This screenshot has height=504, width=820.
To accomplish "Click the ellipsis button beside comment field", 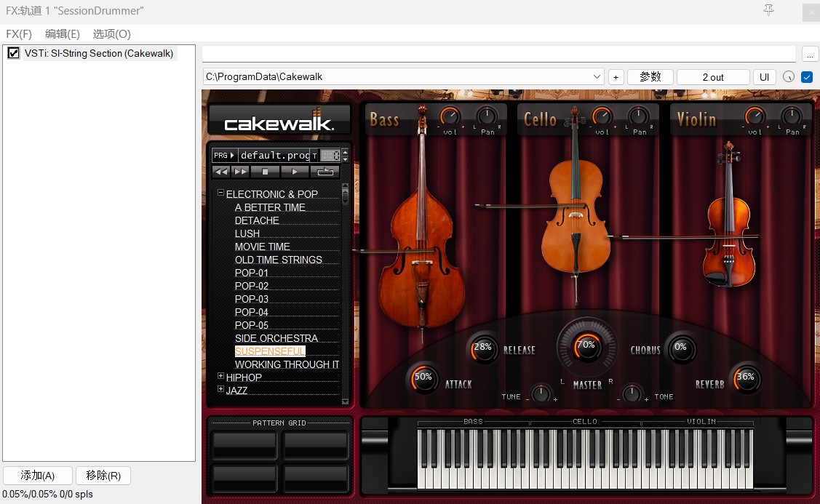I will pos(810,54).
